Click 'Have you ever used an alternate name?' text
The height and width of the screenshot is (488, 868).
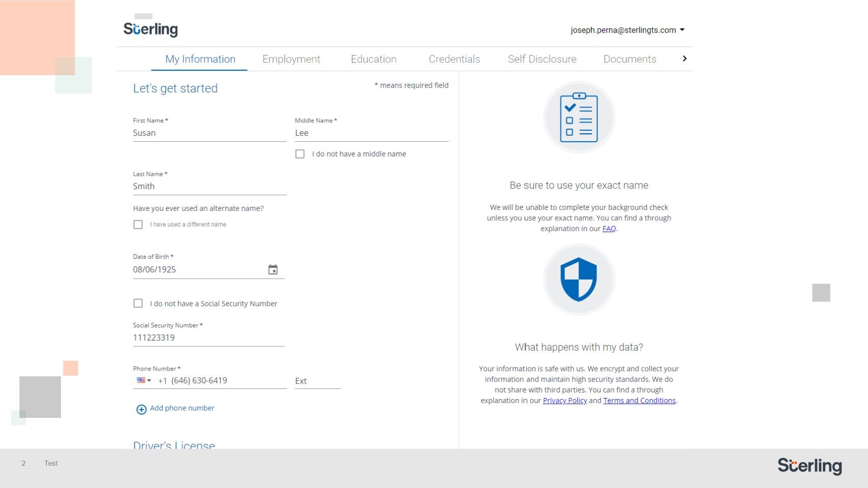click(198, 208)
